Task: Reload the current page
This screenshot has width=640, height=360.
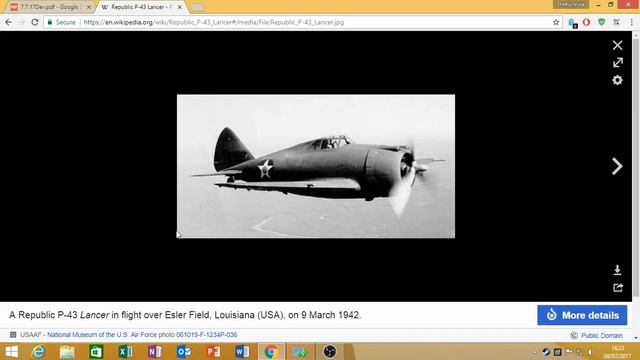Action: pos(35,22)
